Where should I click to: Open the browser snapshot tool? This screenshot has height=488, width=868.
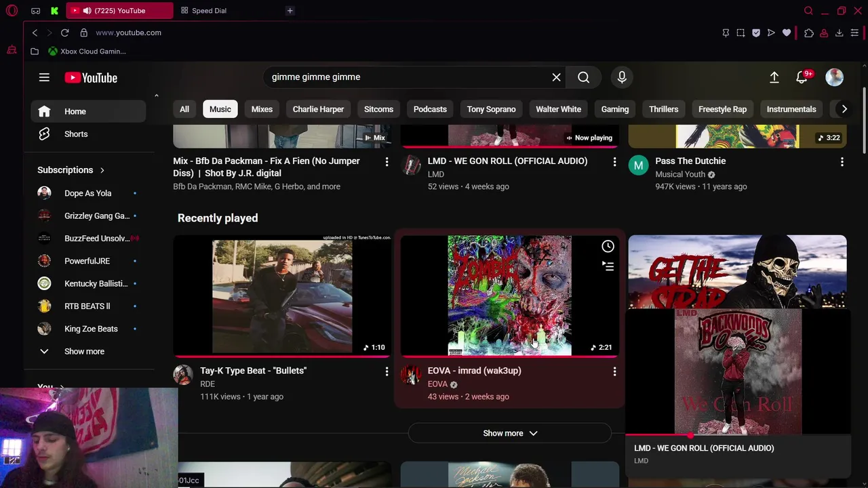pos(741,33)
